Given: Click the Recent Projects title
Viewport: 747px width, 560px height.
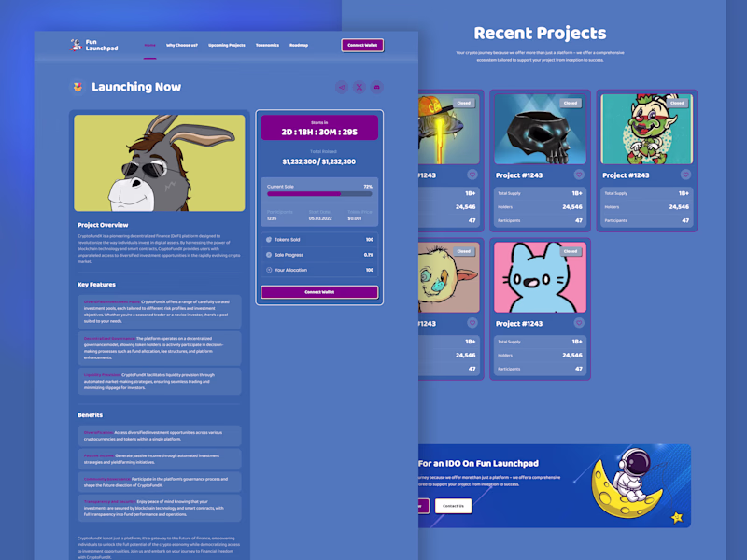Looking at the screenshot, I should pos(540,33).
